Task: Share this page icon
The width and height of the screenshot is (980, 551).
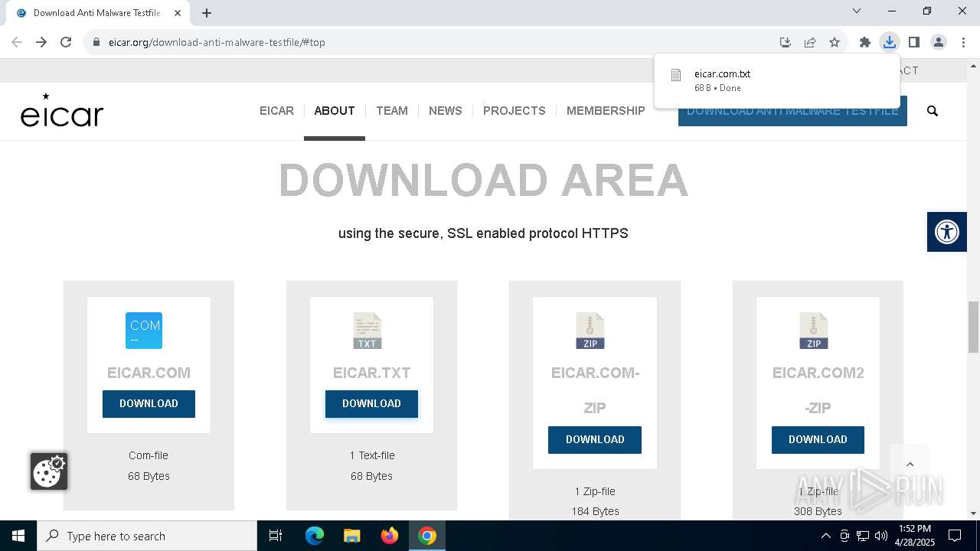Action: click(x=810, y=42)
